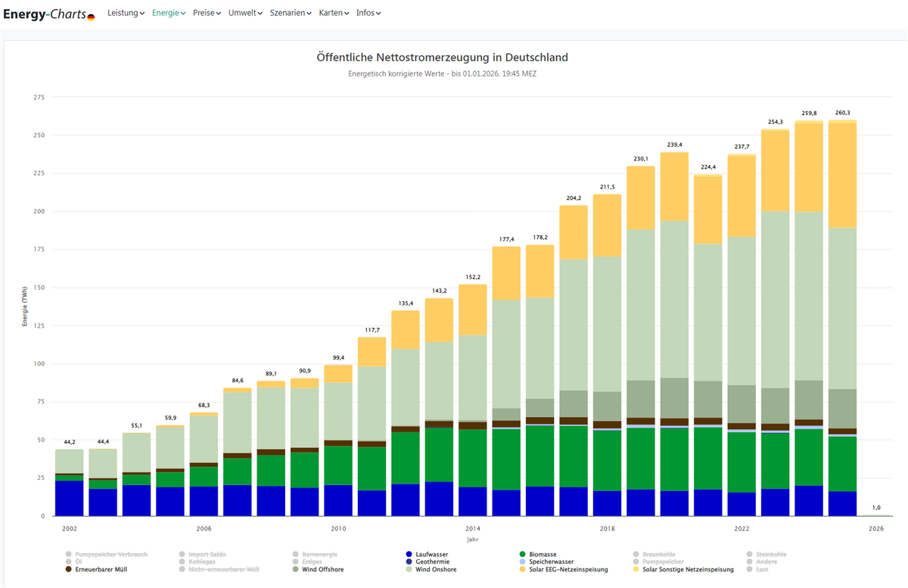The image size is (908, 588).
Task: Show Last series via legend
Action: pos(757,569)
